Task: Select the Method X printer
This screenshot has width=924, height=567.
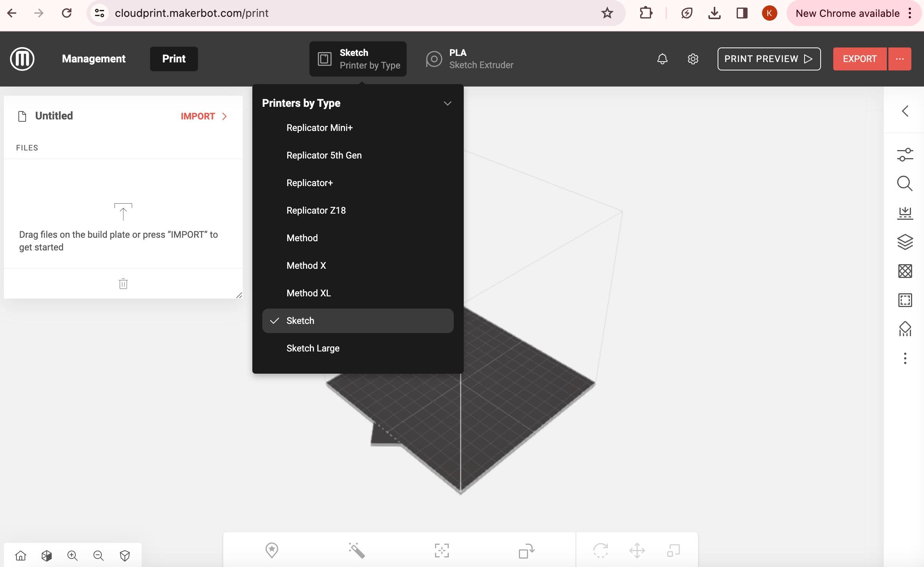Action: tap(358, 266)
